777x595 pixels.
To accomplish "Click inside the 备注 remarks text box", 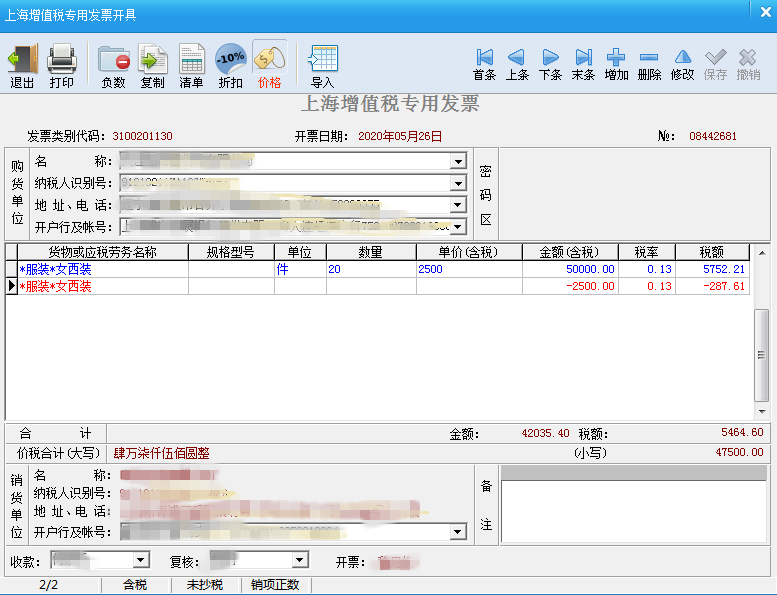I will tap(633, 511).
